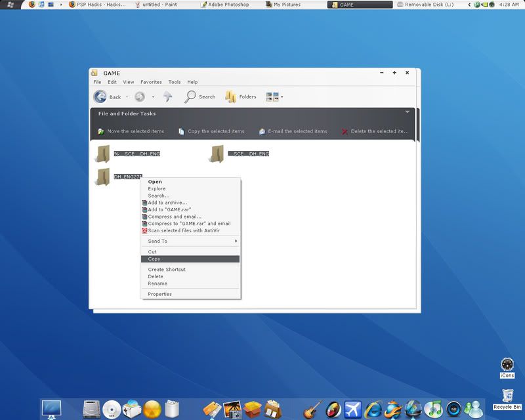
Task: Go up one folder level
Action: [x=167, y=96]
